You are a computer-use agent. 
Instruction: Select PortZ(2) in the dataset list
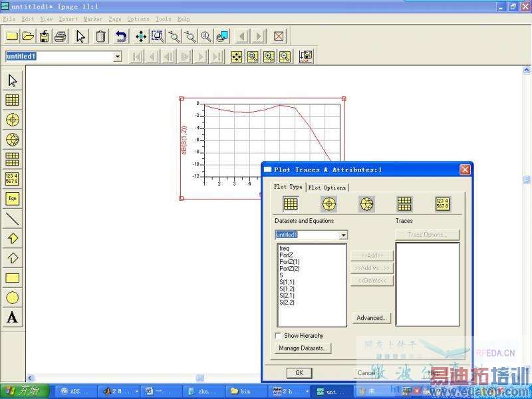click(289, 269)
